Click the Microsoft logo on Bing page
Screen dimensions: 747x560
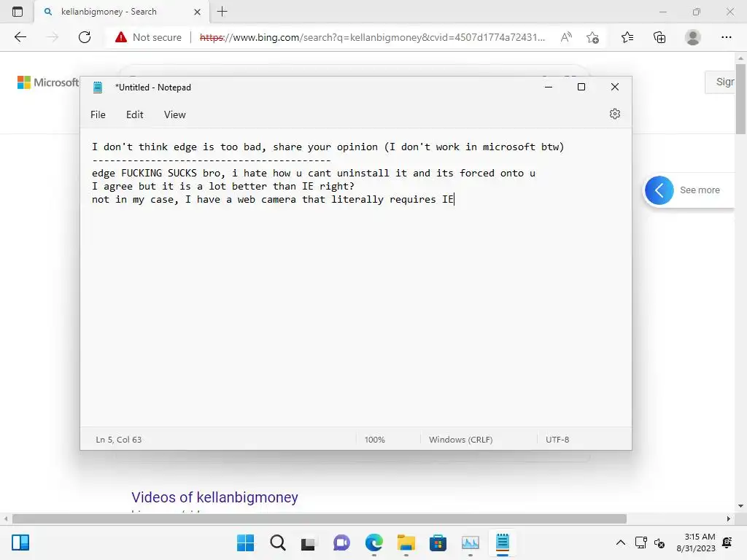coord(47,82)
